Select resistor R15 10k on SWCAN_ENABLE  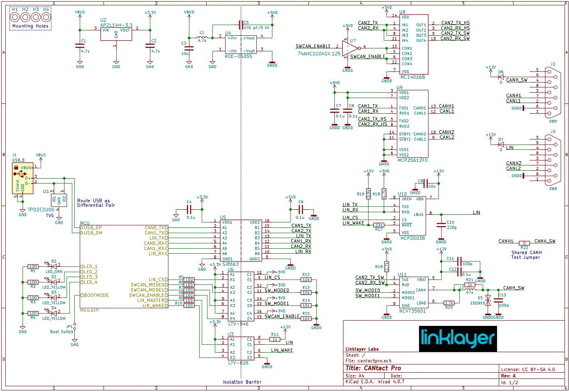pyautogui.click(x=306, y=319)
